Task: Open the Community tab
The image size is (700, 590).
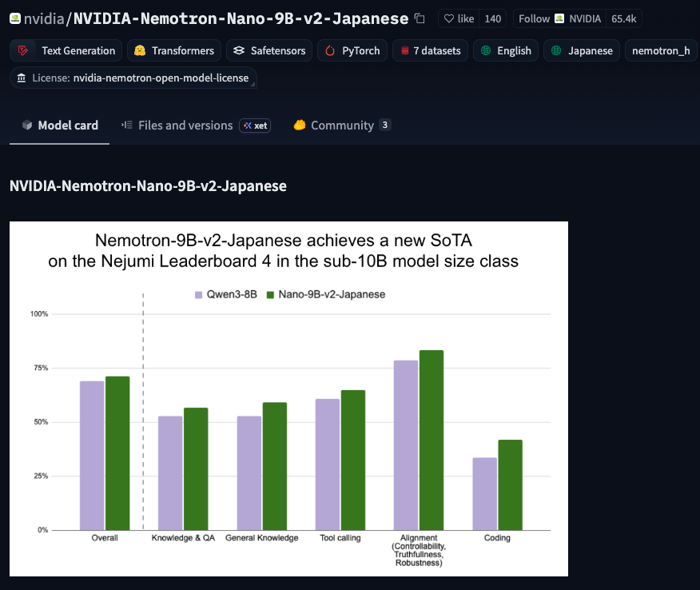Action: [343, 125]
